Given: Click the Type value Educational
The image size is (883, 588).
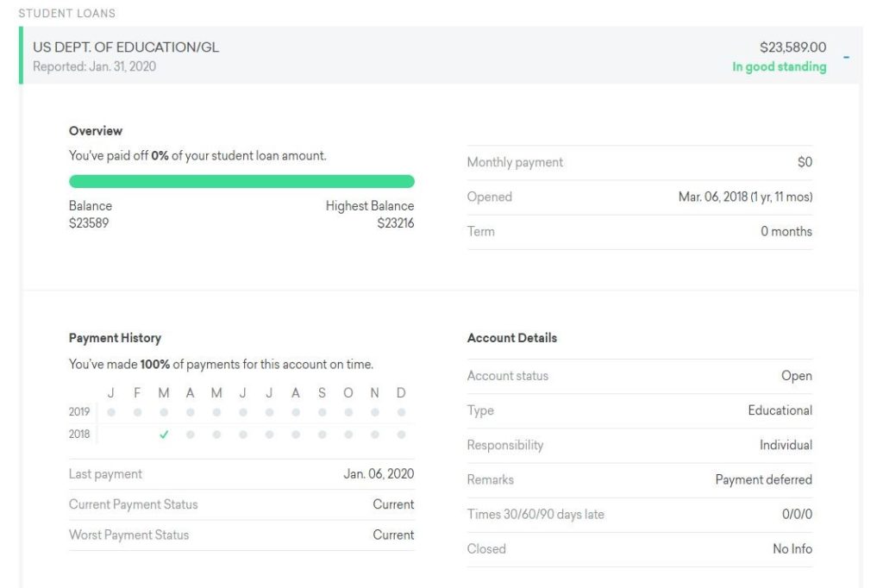Looking at the screenshot, I should pyautogui.click(x=780, y=410).
